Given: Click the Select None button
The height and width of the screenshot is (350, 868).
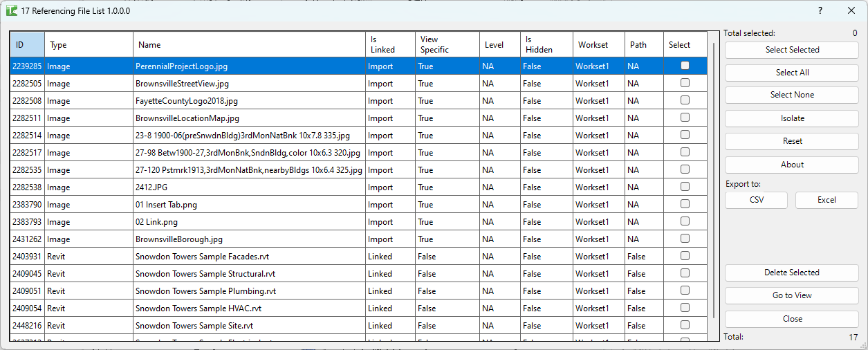Looking at the screenshot, I should [792, 95].
